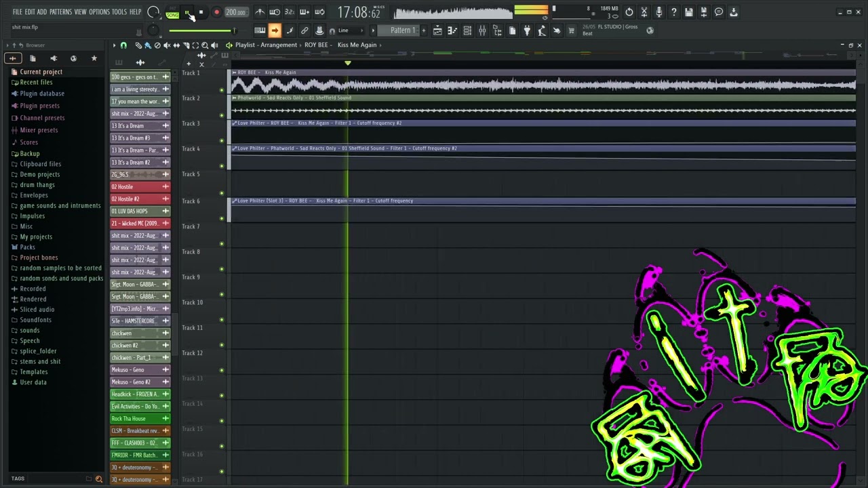Open playlist options menu arrow
Image resolution: width=868 pixels, height=488 pixels.
click(x=114, y=45)
